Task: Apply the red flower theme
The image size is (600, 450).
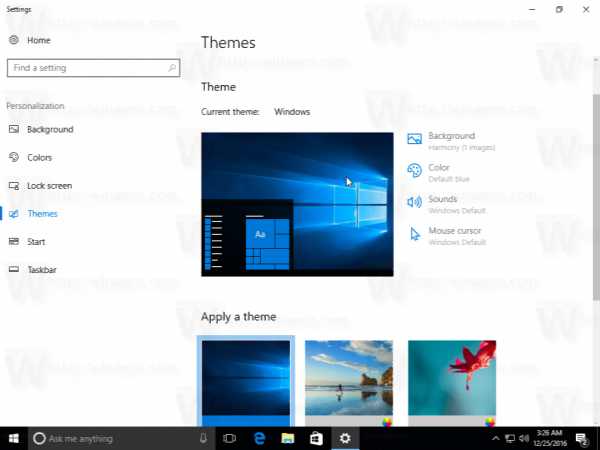Action: click(452, 382)
